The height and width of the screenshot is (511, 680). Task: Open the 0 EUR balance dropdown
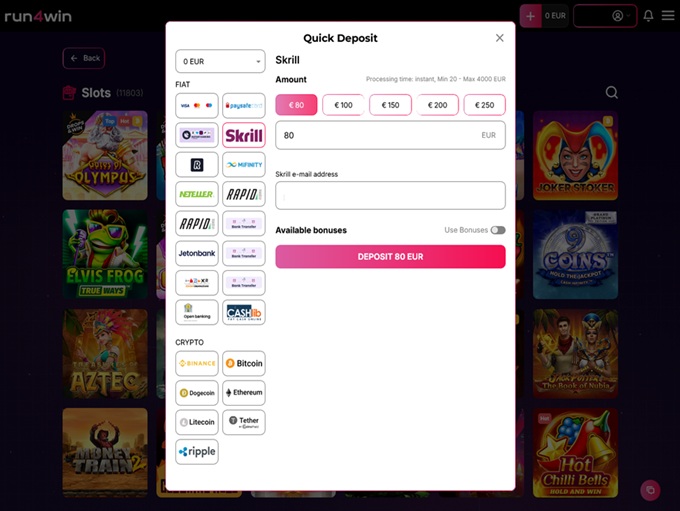tap(219, 61)
